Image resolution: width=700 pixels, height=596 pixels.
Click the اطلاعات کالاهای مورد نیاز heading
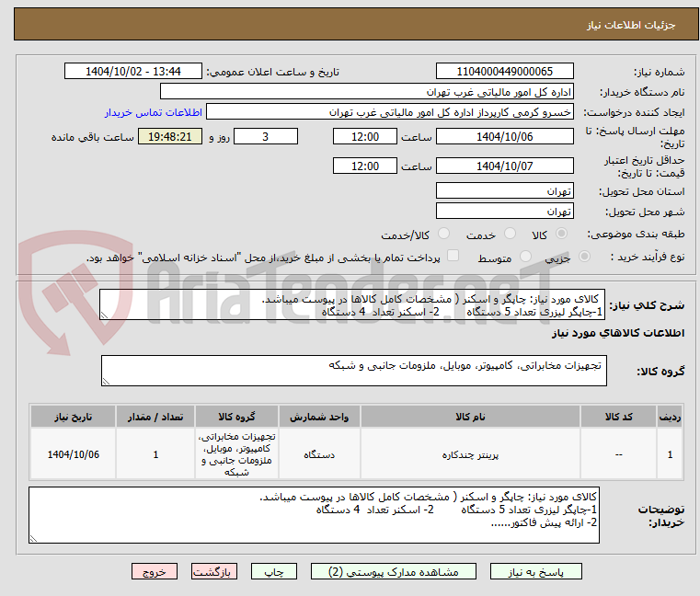618,333
